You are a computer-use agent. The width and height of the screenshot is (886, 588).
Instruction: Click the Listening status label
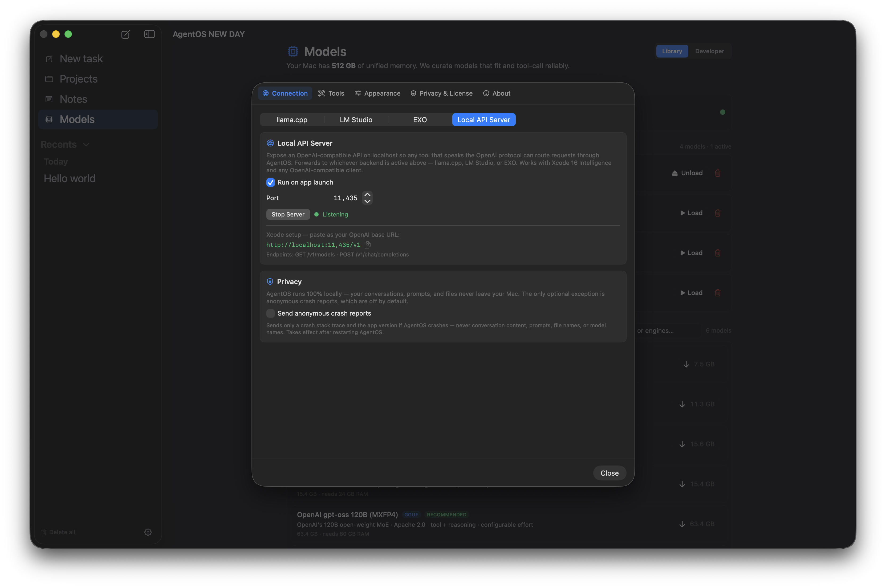(x=335, y=214)
